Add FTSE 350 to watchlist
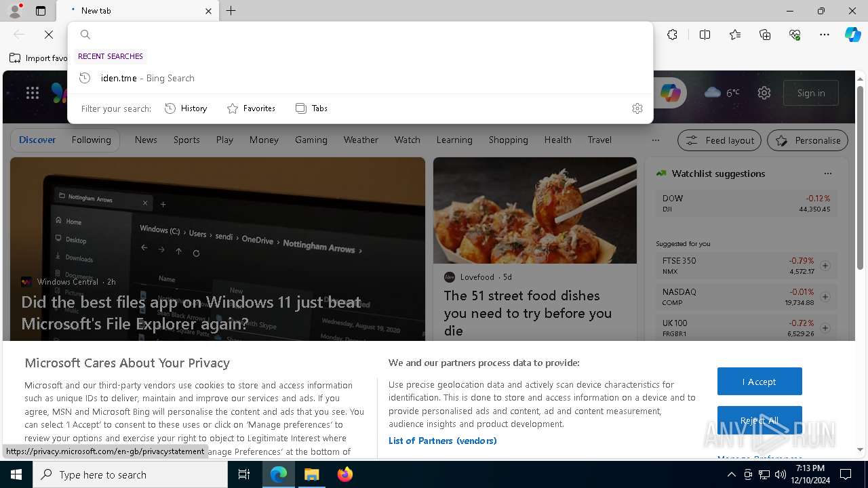This screenshot has width=868, height=488. point(825,266)
